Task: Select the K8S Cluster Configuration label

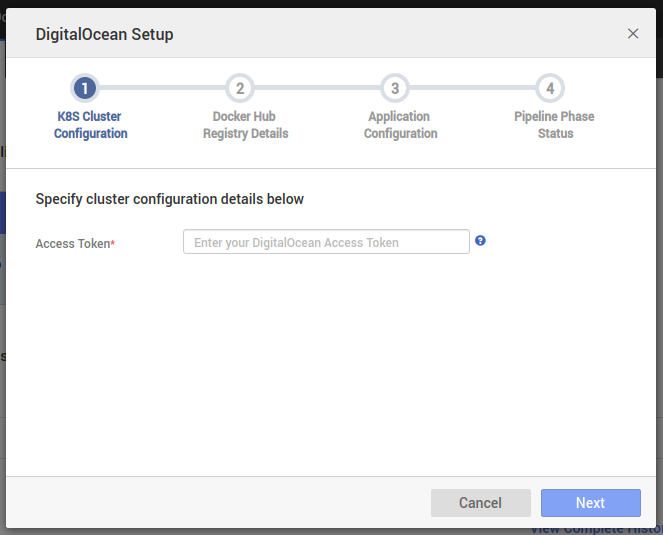Action: point(90,125)
